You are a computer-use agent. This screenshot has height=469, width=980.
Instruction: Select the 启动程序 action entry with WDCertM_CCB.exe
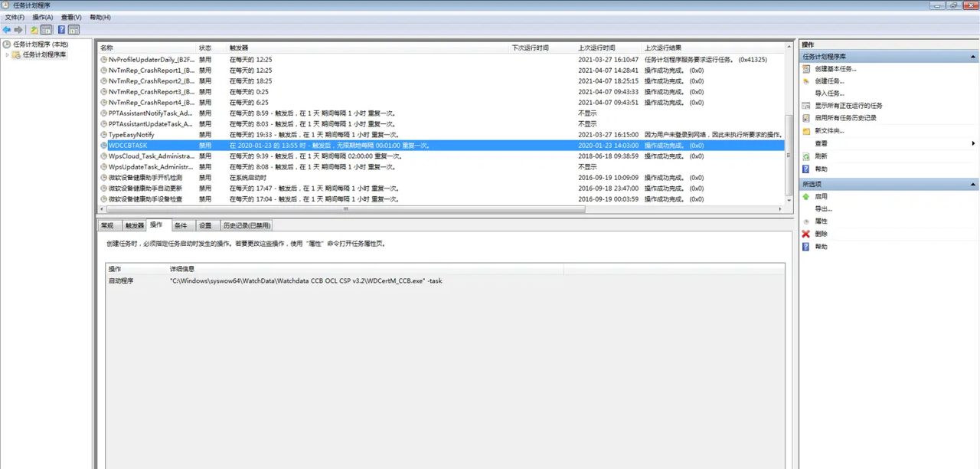pos(445,280)
